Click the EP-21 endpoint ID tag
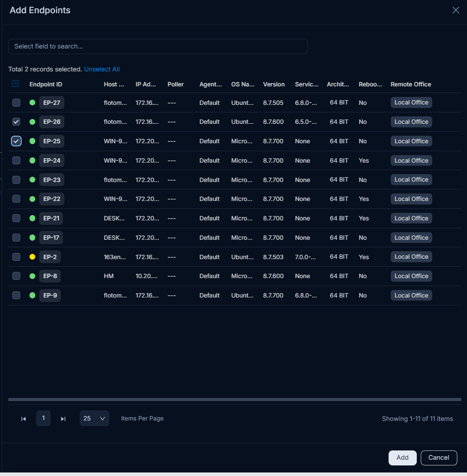Image resolution: width=467 pixels, height=476 pixels. click(x=51, y=218)
